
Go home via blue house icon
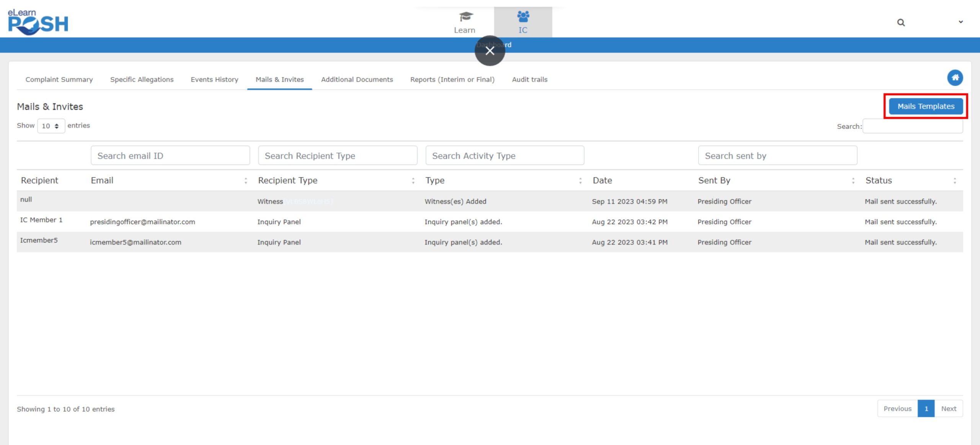pos(955,78)
